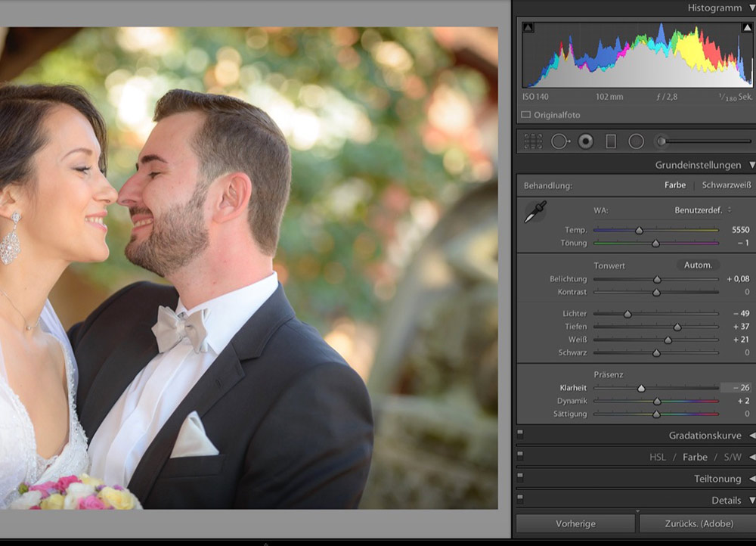Select the Adjustment Brush tool
756x546 pixels.
661,141
